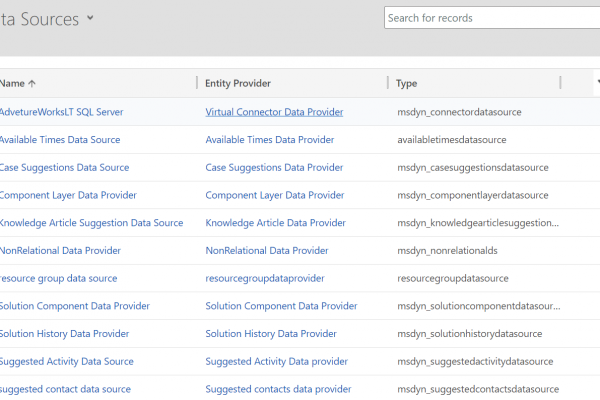Open Component Layer Data Provider entity provider link
Viewport: 600px width, 400px height.
pos(275,195)
